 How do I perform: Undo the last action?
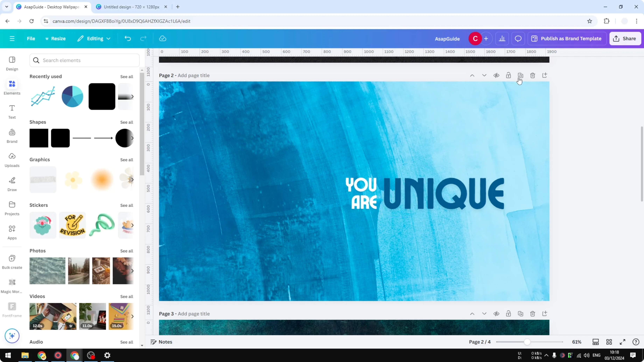coord(128,38)
